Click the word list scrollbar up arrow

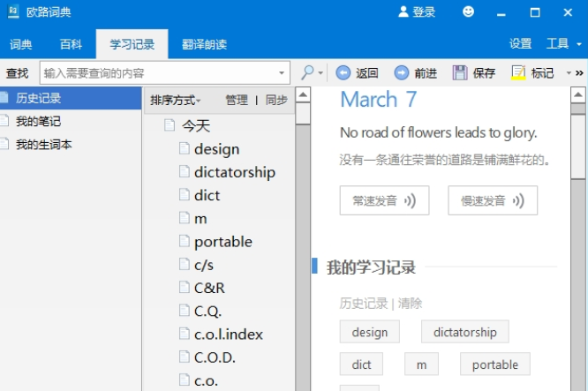pyautogui.click(x=302, y=95)
